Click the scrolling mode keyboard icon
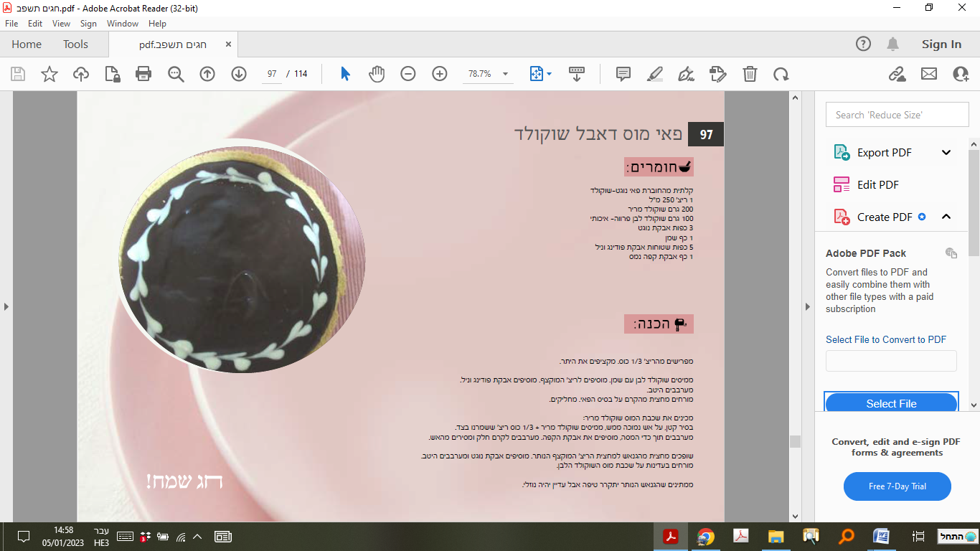Screen dimensions: 980x551 577,74
